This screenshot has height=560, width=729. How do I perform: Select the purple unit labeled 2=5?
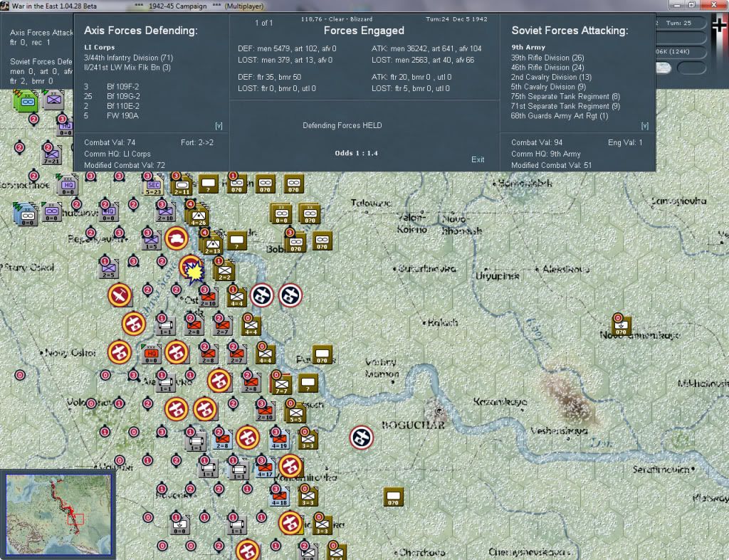[x=108, y=269]
